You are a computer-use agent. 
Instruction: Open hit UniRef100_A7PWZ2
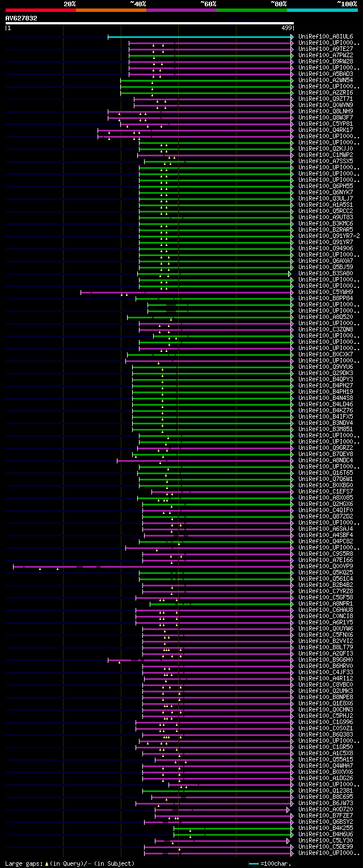point(326,56)
